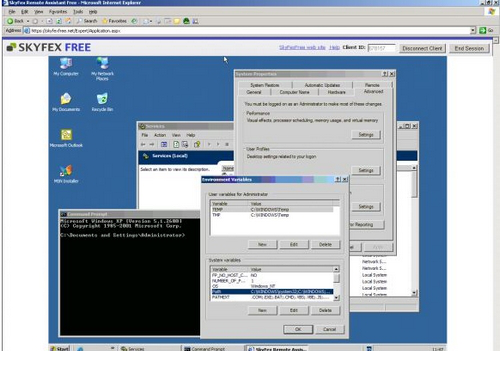500x365 pixels.
Task: Launch the MSN Installer desktop icon
Action: [x=66, y=174]
